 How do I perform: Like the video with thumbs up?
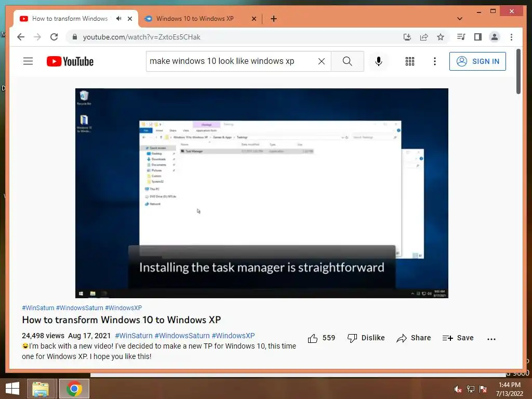click(x=313, y=338)
